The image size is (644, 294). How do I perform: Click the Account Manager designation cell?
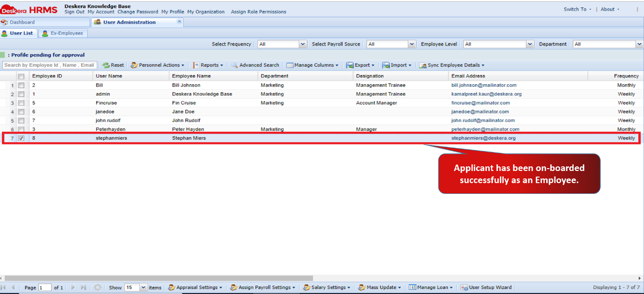tap(376, 103)
